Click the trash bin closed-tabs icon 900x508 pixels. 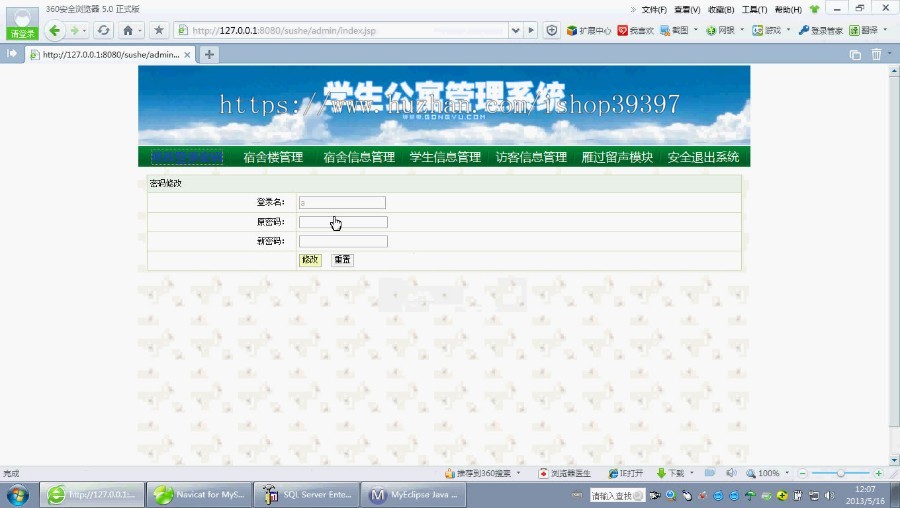pos(876,55)
